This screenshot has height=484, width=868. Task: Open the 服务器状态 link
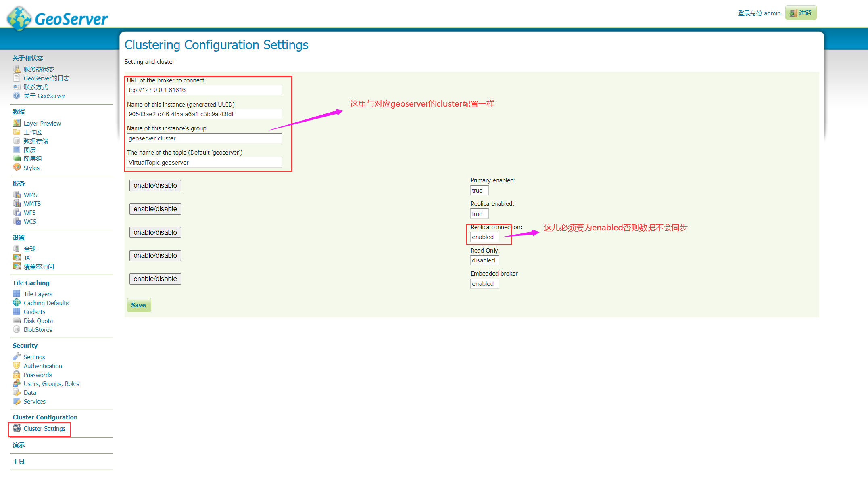pos(39,69)
